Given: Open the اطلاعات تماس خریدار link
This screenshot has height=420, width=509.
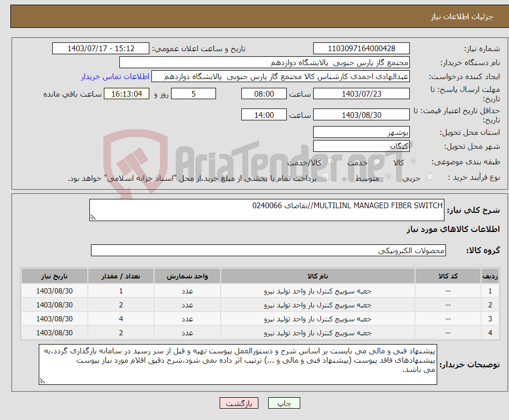Looking at the screenshot, I should [115, 76].
